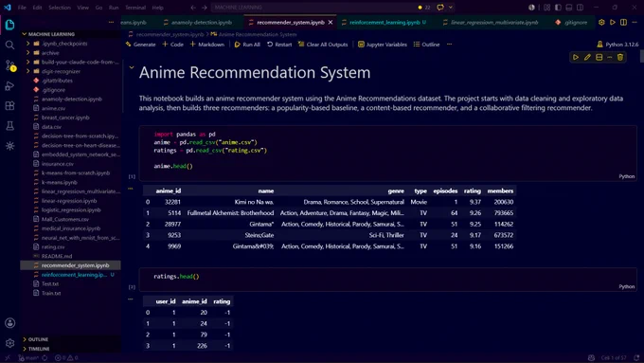Viewport: 644px width, 363px height.
Task: Click the command center search field
Action: pos(314,8)
